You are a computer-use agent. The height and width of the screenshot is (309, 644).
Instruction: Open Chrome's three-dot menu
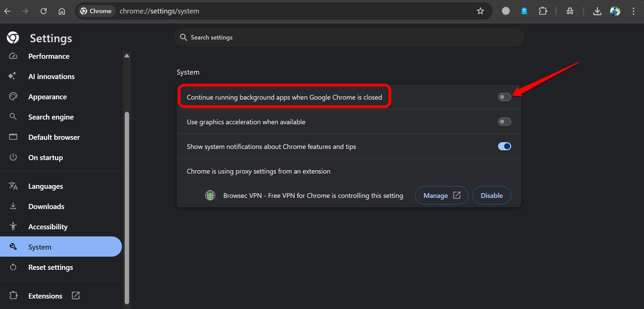[633, 11]
